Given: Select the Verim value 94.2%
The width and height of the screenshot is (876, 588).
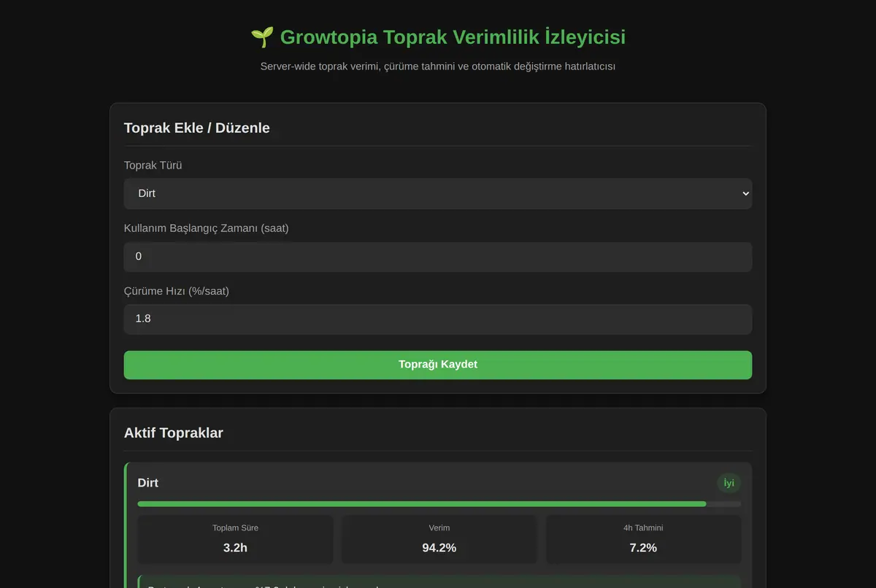Looking at the screenshot, I should pyautogui.click(x=439, y=547).
